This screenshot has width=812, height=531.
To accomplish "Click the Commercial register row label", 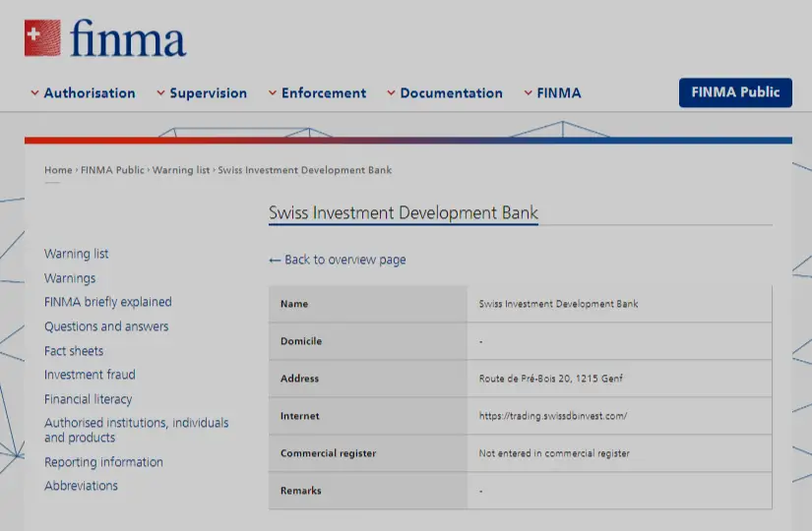I will coord(328,453).
